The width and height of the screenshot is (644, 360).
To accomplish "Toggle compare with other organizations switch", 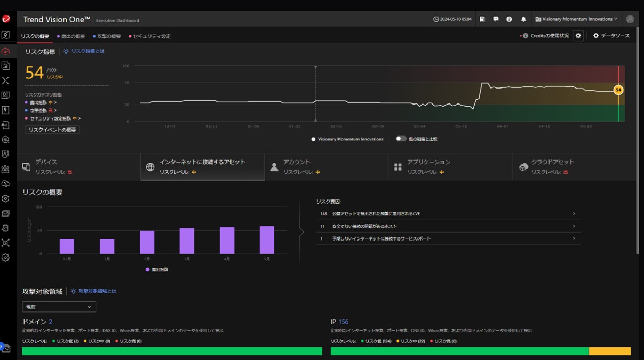I will point(401,139).
